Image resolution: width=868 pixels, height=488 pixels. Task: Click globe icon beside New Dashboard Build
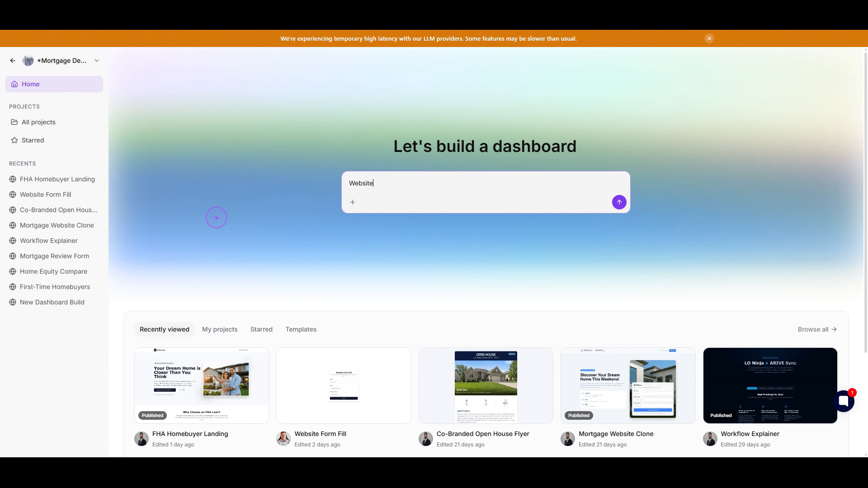click(x=13, y=302)
